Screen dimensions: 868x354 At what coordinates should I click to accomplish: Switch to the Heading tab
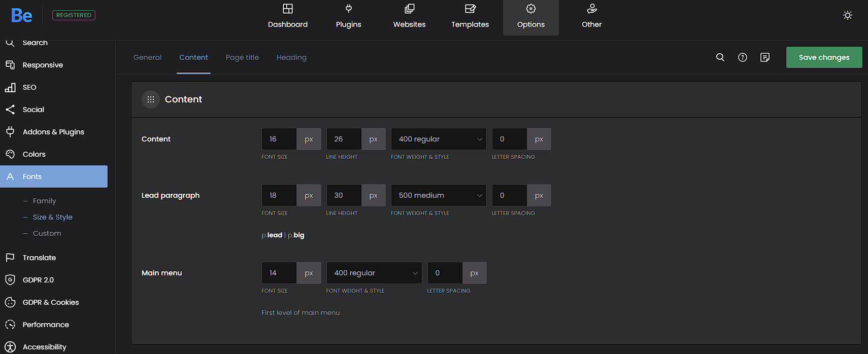pyautogui.click(x=291, y=57)
